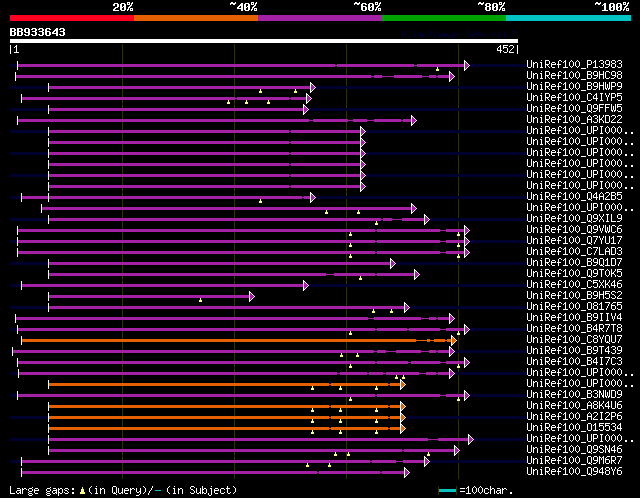Click the 'Large gaps' legend text
Viewport: 640px width, 498px height.
[42, 490]
